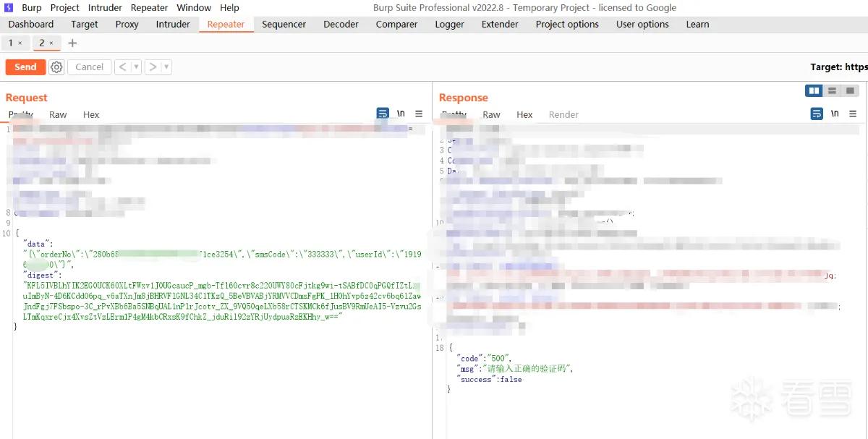Open the Project options tab
The height and width of the screenshot is (439, 868).
[x=567, y=25]
